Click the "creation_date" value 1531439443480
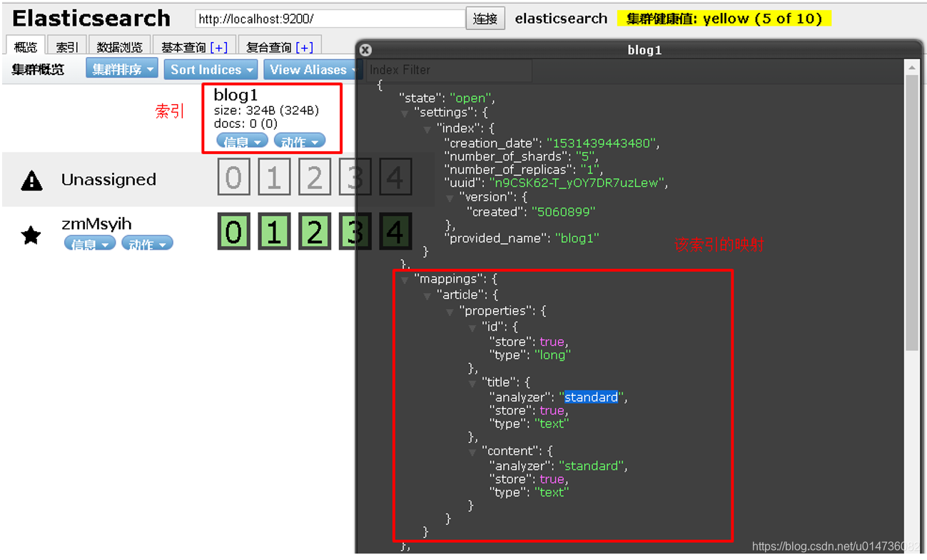This screenshot has height=560, width=927. coord(602,143)
